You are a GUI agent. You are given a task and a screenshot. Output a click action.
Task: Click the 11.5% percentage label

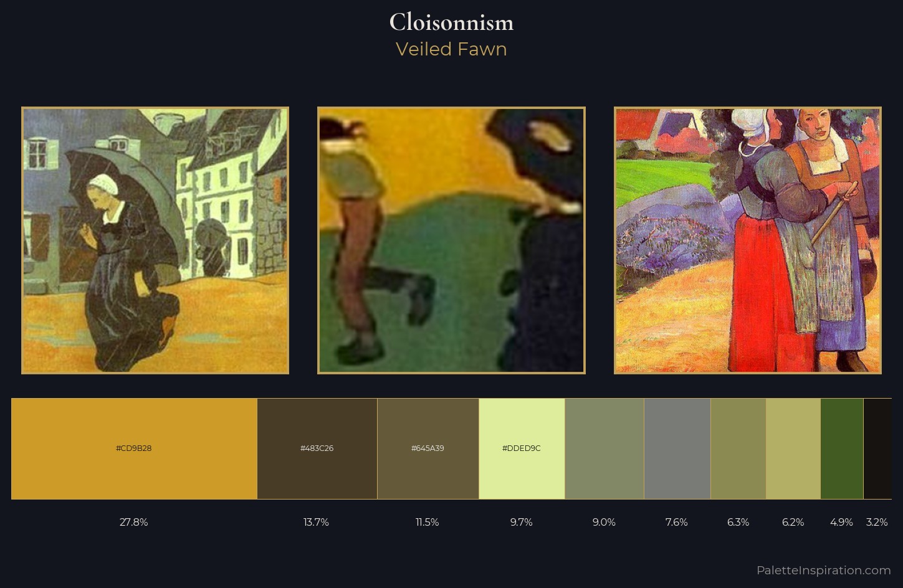pyautogui.click(x=428, y=522)
